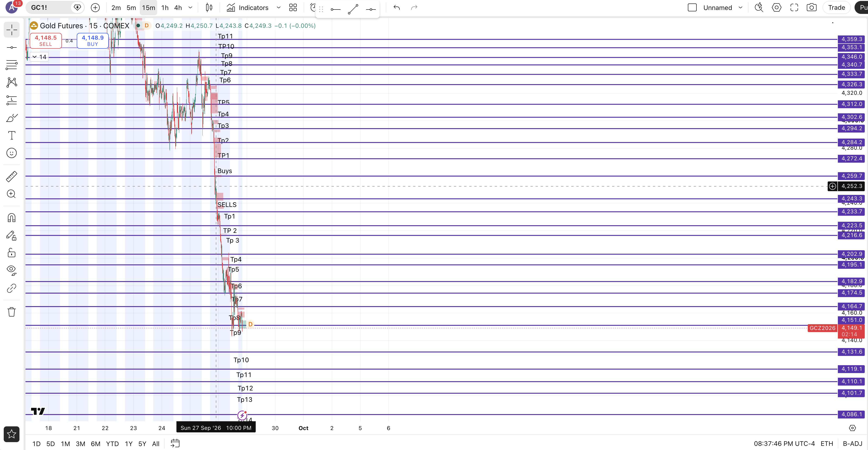Open go-to-date calendar icon
This screenshot has width=868, height=450.
(x=175, y=443)
